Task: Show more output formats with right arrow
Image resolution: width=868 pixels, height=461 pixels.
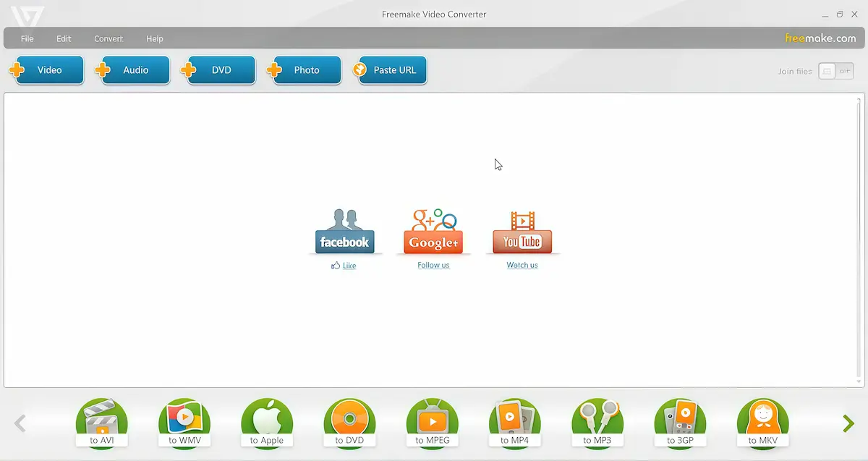Action: [x=847, y=423]
